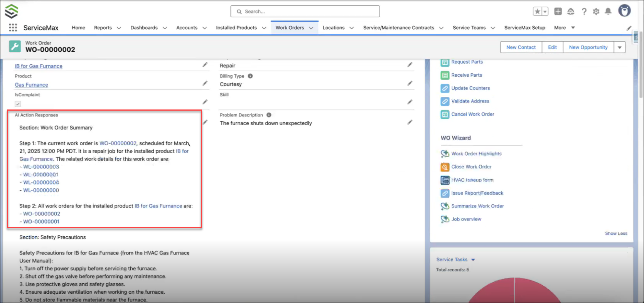The width and height of the screenshot is (644, 303).
Task: Show Problem Description info icon
Action: 269,115
